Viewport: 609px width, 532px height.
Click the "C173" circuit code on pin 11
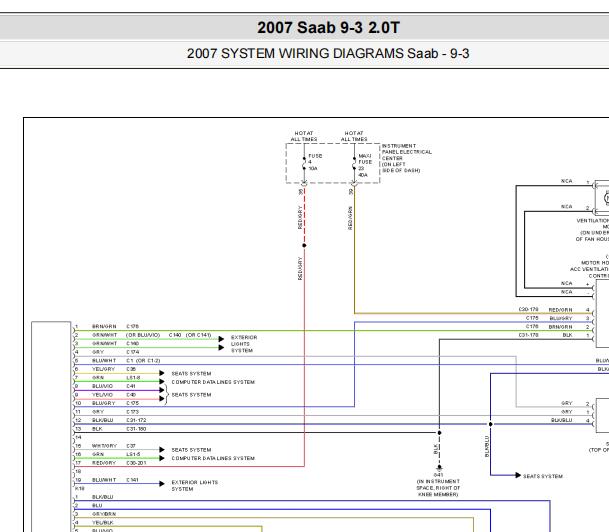pyautogui.click(x=132, y=412)
